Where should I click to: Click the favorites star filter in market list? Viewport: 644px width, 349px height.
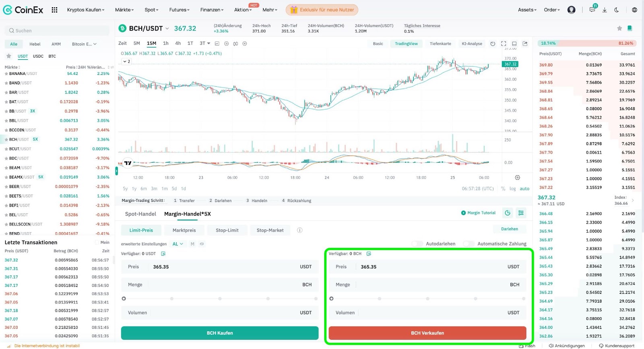(8, 56)
